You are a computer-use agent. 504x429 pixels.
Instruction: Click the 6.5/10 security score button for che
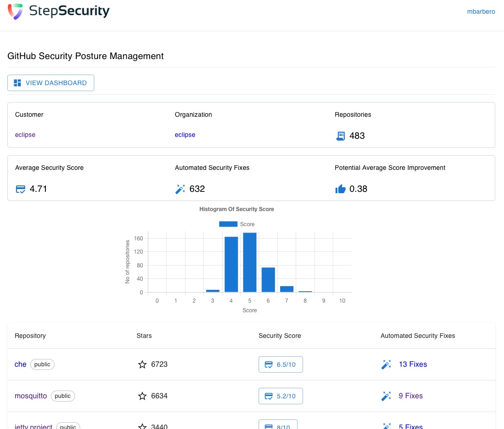(x=281, y=364)
